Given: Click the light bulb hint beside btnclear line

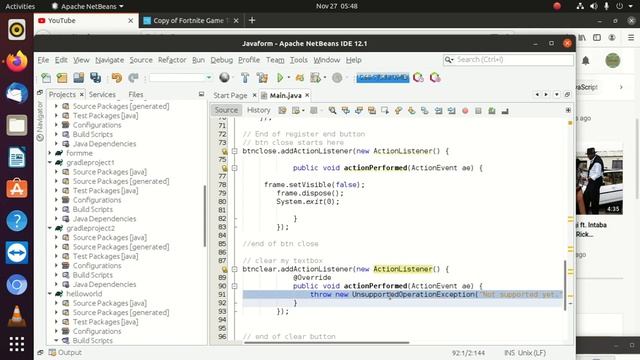Looking at the screenshot, I should [224, 269].
